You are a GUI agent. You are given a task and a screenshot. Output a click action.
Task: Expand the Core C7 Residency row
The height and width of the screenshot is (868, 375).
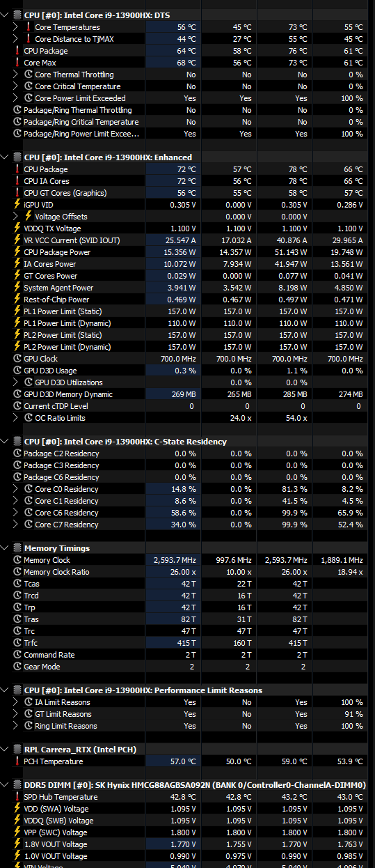tap(17, 525)
